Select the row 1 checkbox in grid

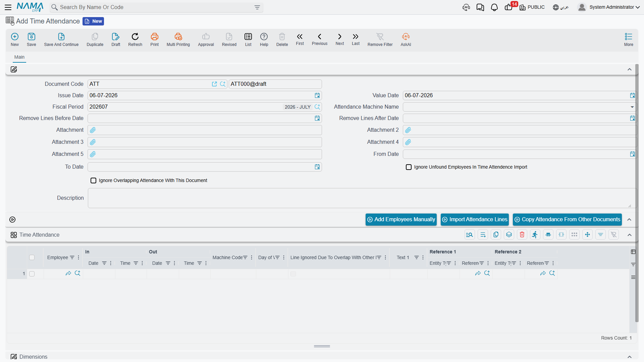tap(32, 274)
